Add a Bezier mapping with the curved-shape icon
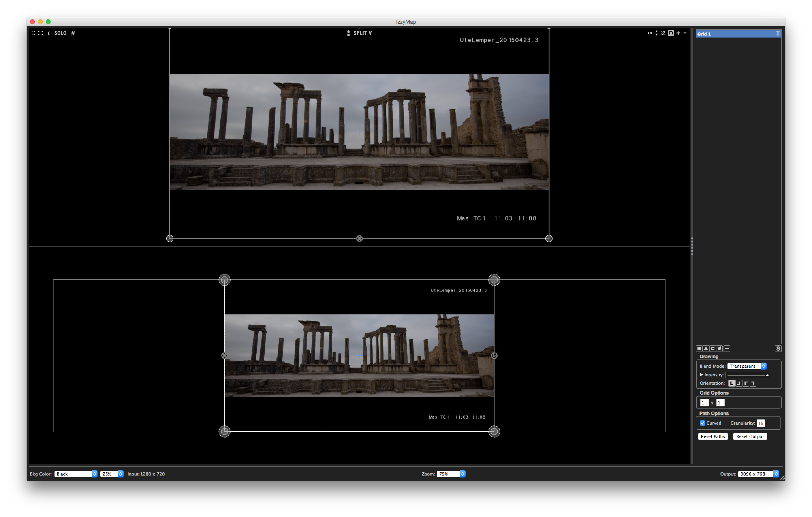Image resolution: width=812 pixels, height=517 pixels. (720, 348)
